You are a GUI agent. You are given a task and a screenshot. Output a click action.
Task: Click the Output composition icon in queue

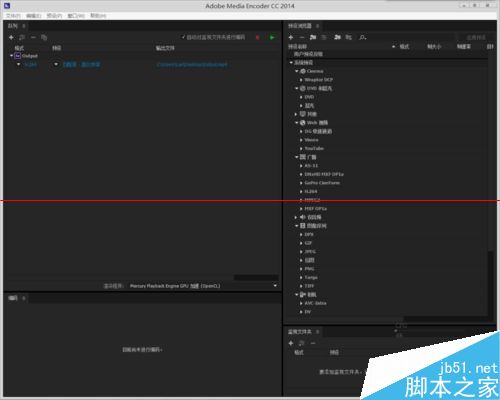(18, 56)
